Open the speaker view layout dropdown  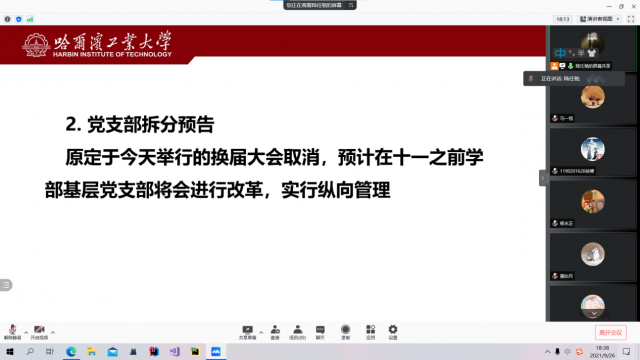pos(600,19)
